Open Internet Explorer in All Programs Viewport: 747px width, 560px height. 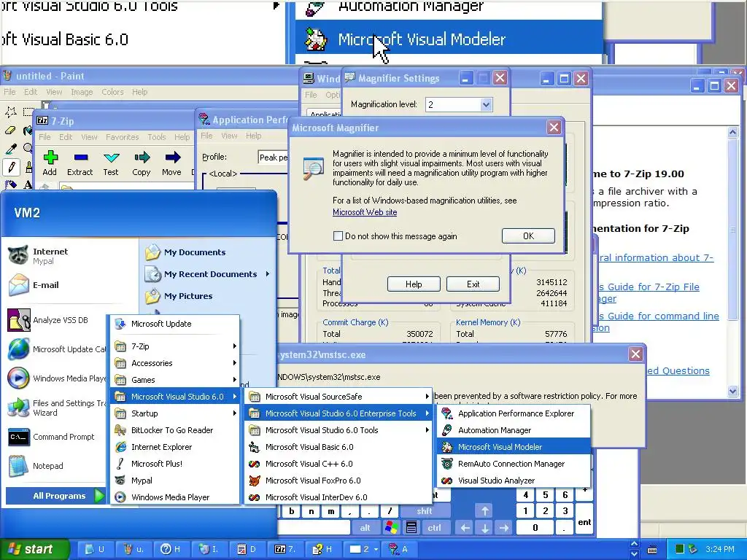click(x=174, y=447)
